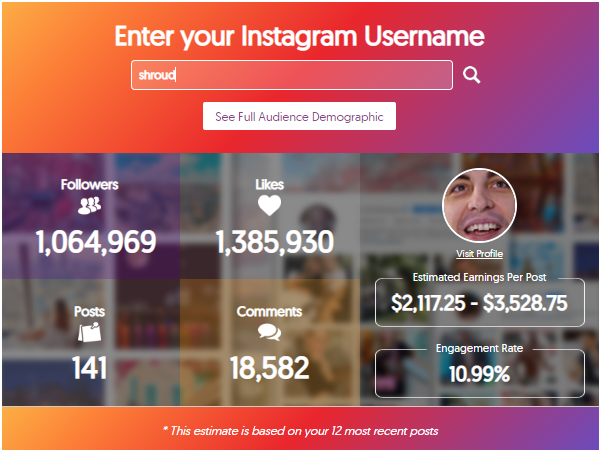Click See Full Audience Demographic button
The width and height of the screenshot is (601, 452).
299,116
